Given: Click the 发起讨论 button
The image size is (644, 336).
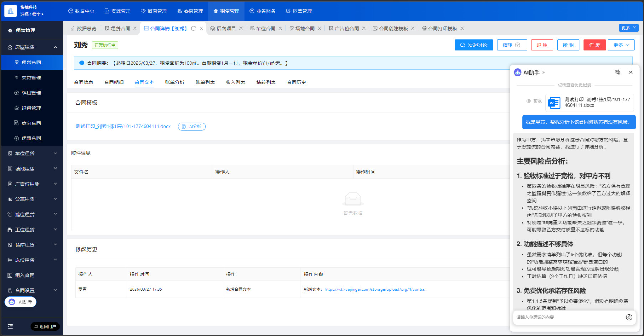Looking at the screenshot, I should pos(474,45).
